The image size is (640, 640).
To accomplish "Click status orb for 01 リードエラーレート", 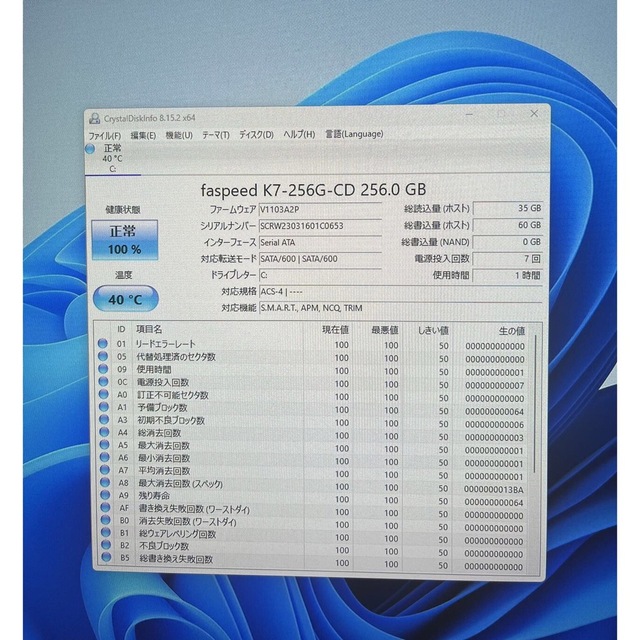I will (x=102, y=344).
